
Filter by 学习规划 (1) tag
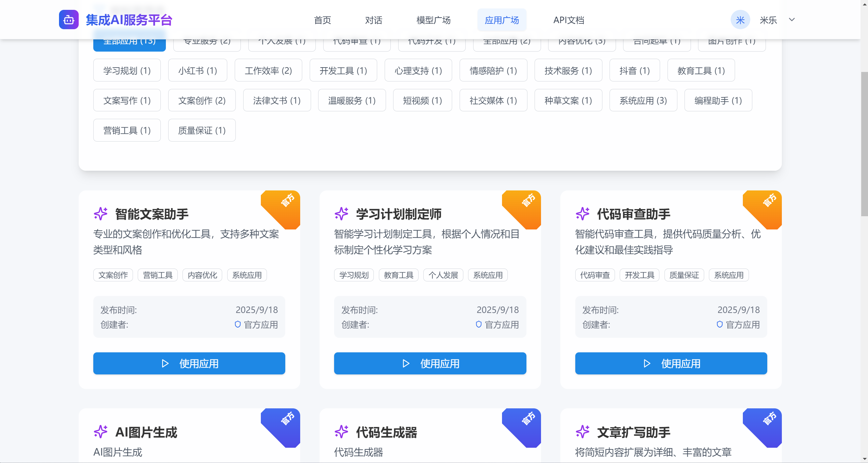tap(127, 70)
